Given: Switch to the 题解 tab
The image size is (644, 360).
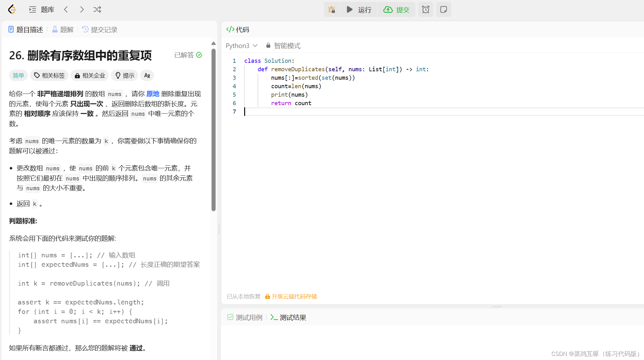Looking at the screenshot, I should tap(62, 29).
